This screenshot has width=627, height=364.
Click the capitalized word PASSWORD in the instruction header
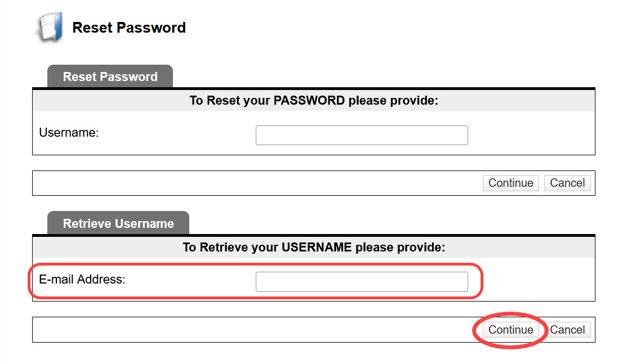[309, 100]
